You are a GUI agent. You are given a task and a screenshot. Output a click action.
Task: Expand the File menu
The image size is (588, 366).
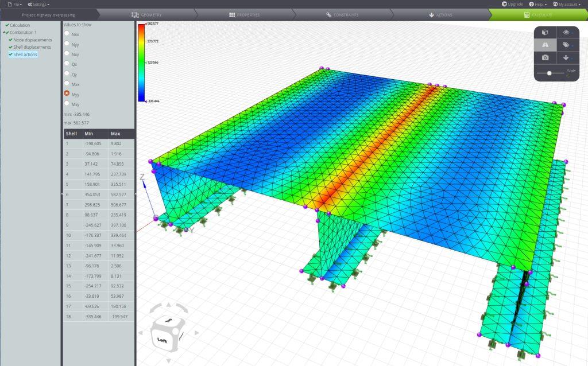pyautogui.click(x=16, y=4)
